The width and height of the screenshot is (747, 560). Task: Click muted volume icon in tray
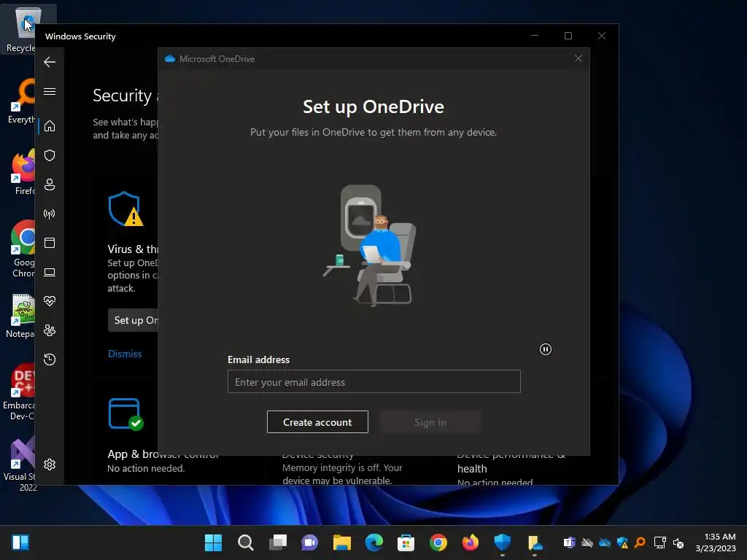point(678,542)
